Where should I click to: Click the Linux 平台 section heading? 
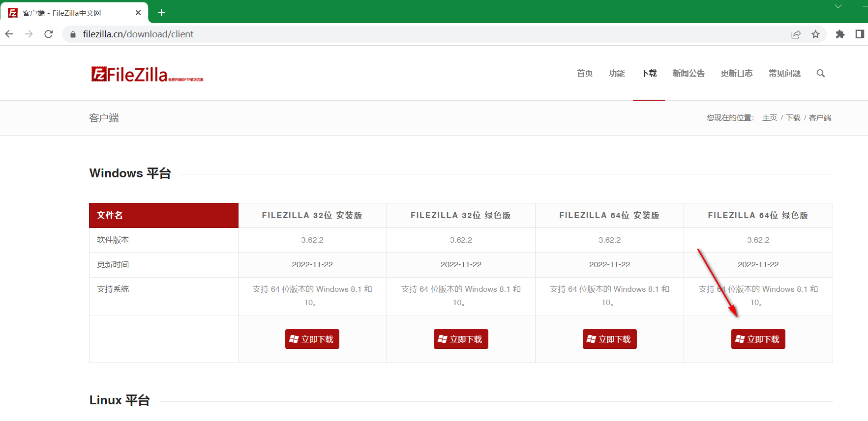tap(120, 400)
